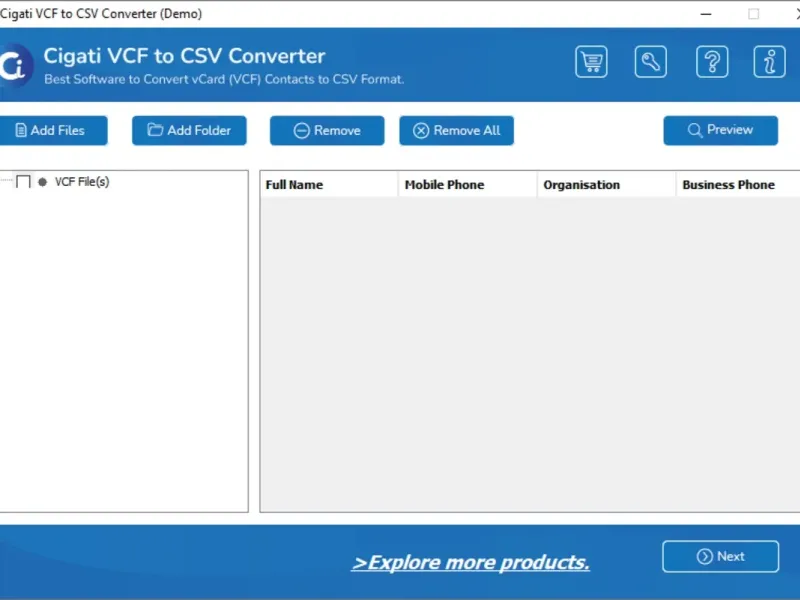Open the shopping cart purchase icon
Viewport: 800px width, 600px height.
[591, 62]
